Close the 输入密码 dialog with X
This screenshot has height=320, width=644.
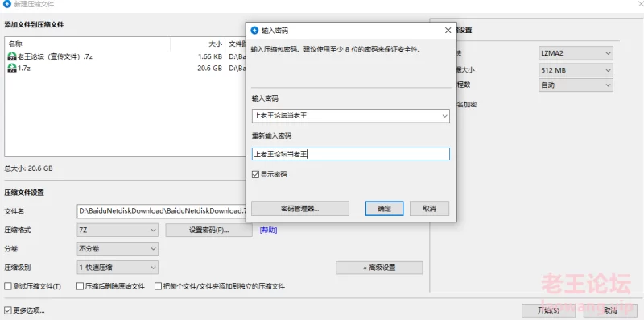pyautogui.click(x=448, y=31)
